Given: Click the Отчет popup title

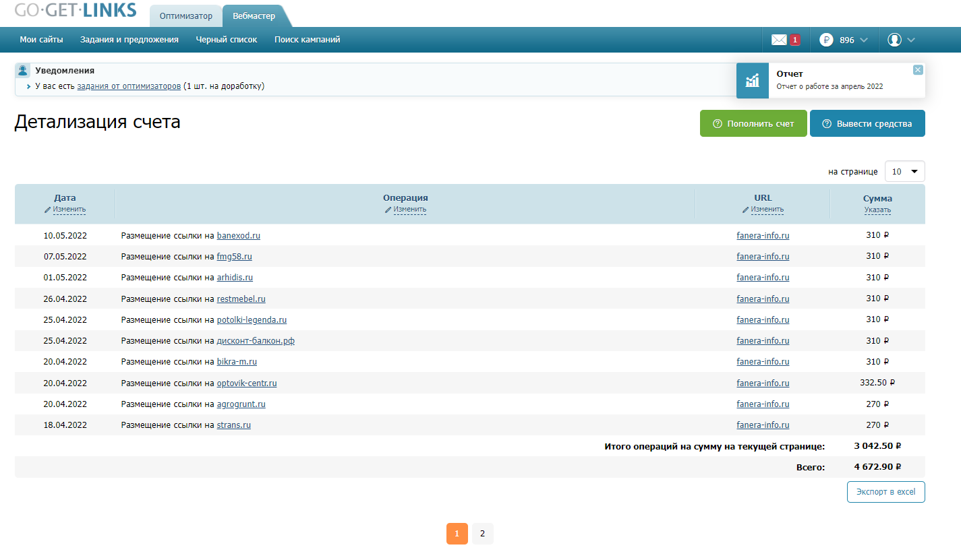Looking at the screenshot, I should coord(790,74).
